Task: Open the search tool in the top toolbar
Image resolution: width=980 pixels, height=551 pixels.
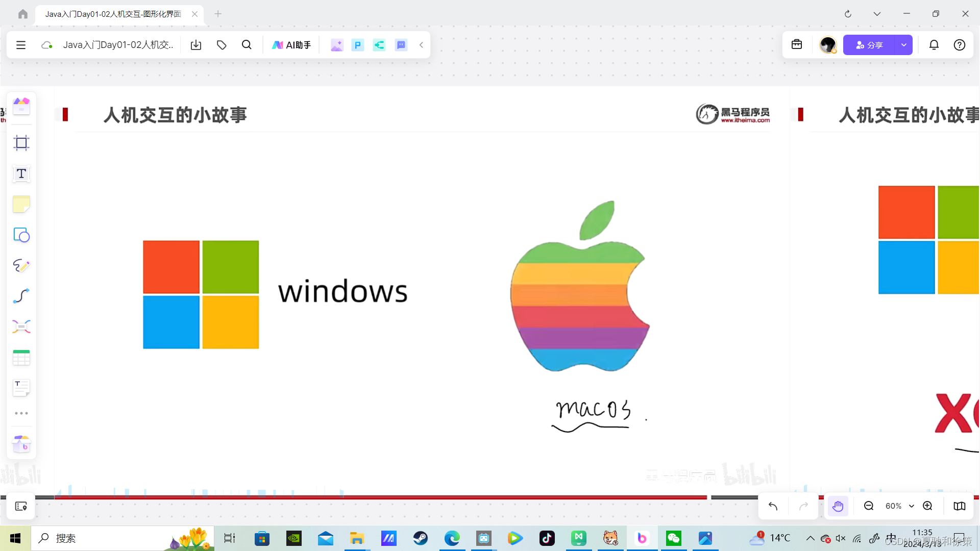Action: [x=247, y=44]
